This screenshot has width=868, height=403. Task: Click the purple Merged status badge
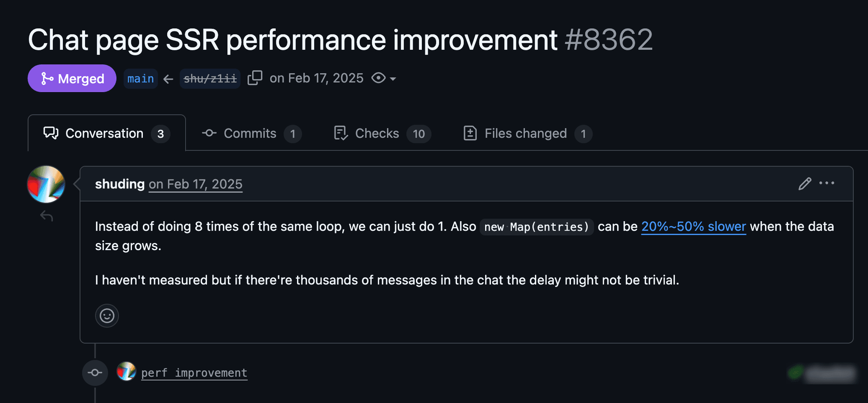[72, 79]
